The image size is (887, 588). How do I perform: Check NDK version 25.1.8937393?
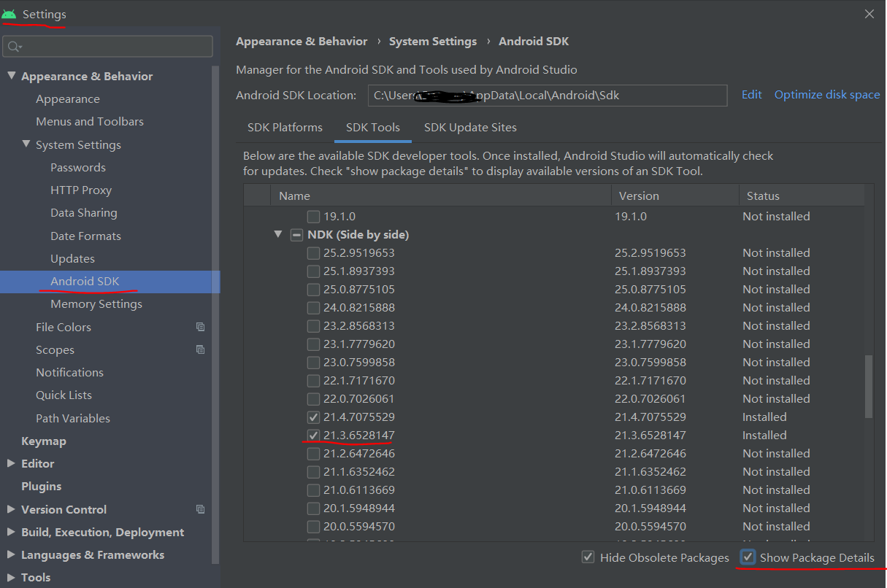click(313, 271)
